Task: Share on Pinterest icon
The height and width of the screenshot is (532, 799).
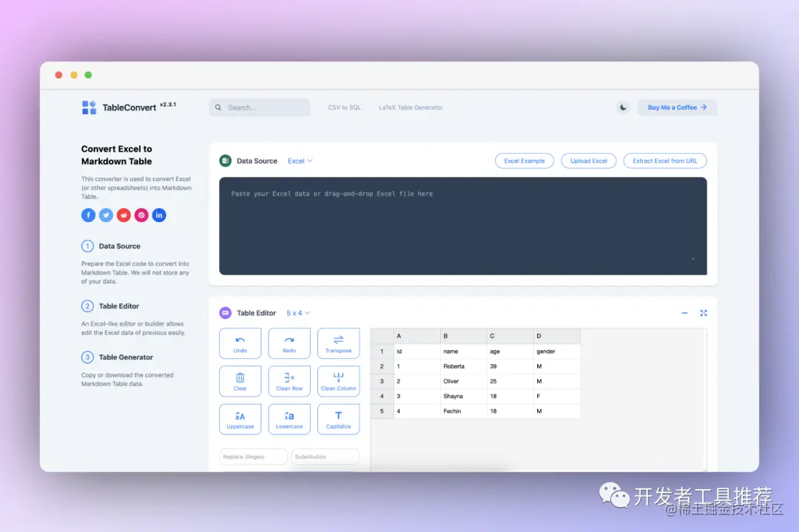Action: [x=141, y=215]
